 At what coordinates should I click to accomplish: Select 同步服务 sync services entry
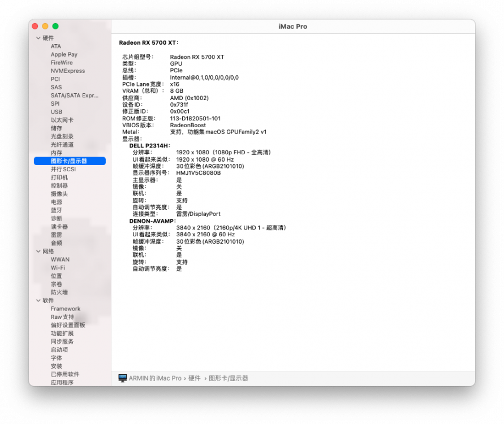(x=62, y=341)
